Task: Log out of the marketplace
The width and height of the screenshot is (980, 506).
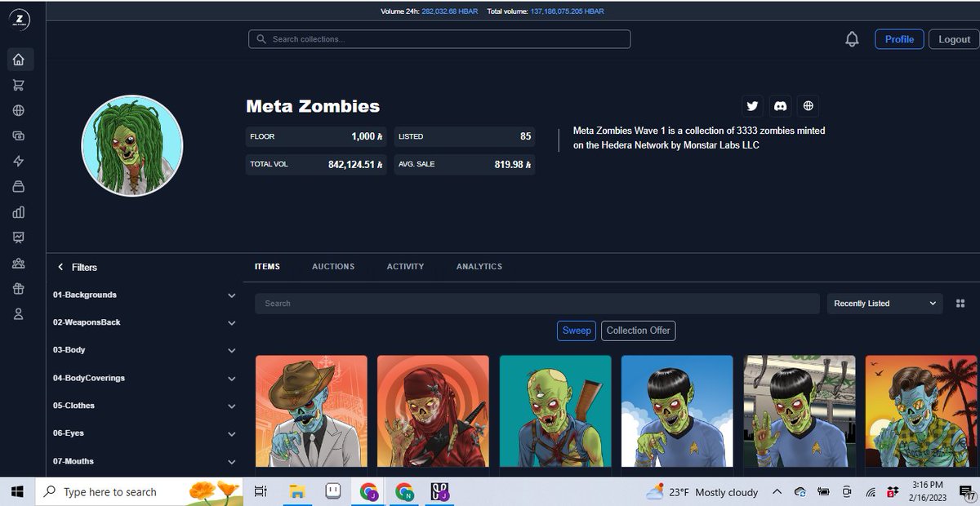Action: pos(953,38)
